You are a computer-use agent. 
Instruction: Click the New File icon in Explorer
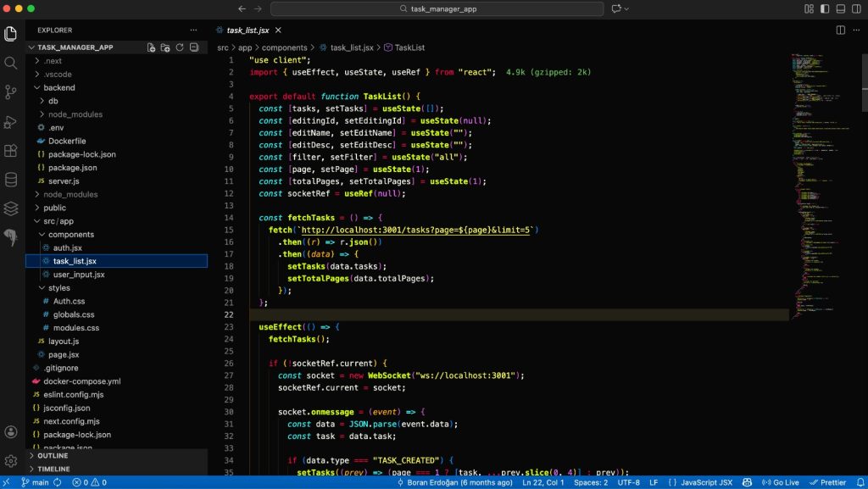pyautogui.click(x=151, y=47)
